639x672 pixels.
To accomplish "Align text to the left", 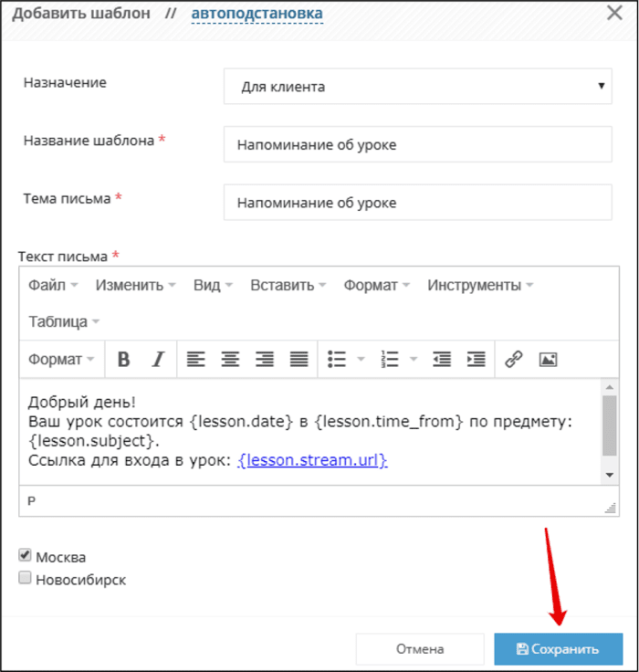I will click(196, 359).
